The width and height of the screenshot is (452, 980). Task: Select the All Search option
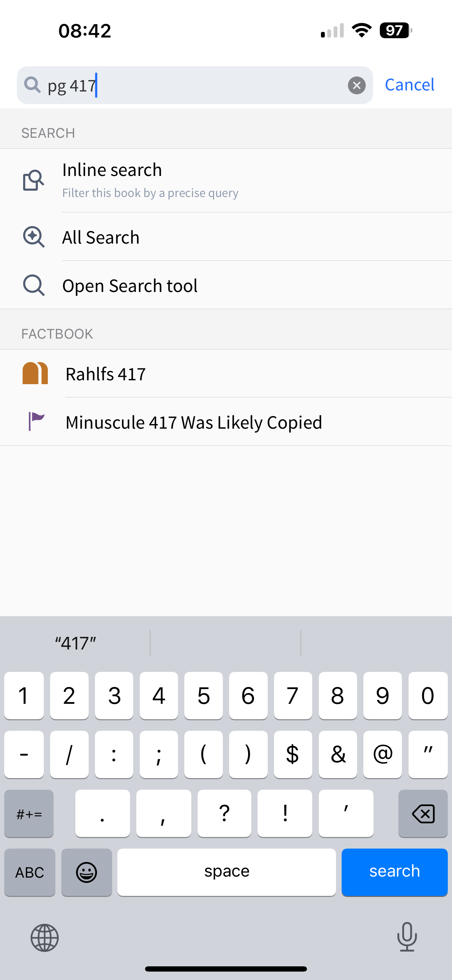[x=226, y=237]
